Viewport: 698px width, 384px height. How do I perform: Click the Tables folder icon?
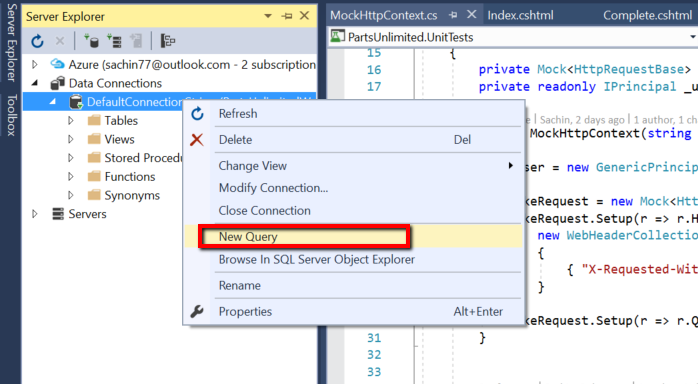pyautogui.click(x=94, y=120)
